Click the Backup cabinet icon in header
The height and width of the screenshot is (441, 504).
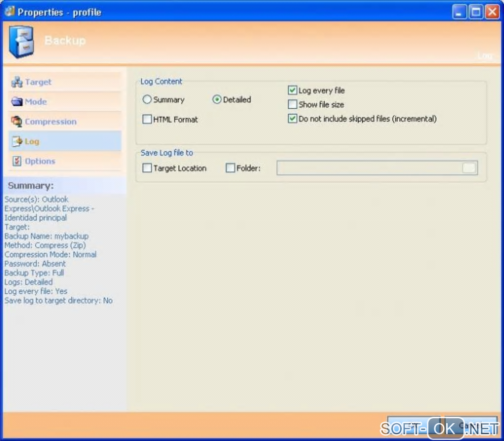21,42
